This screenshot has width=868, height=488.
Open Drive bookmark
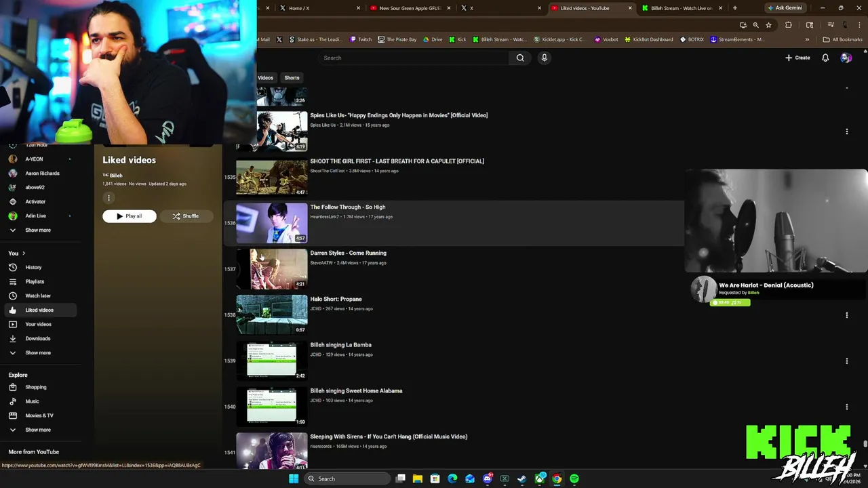(433, 39)
